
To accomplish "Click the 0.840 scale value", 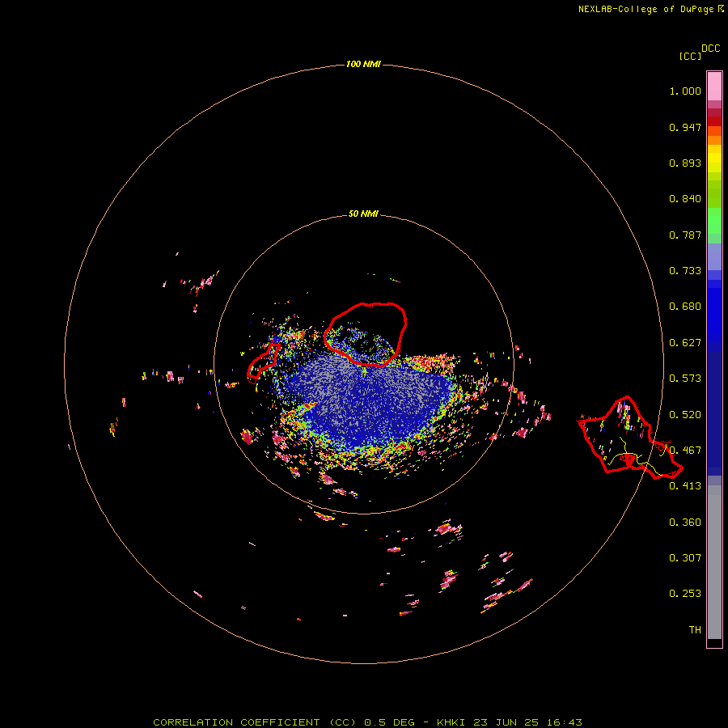I will coord(685,199).
